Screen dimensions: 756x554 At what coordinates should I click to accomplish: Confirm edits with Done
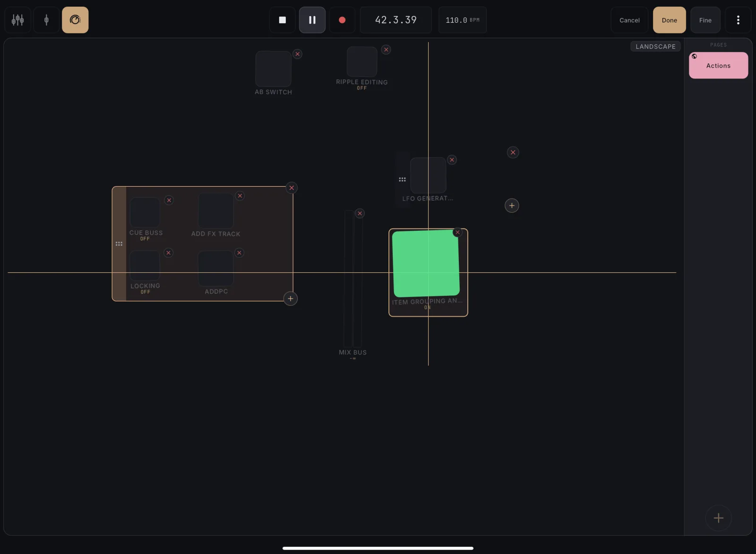click(x=669, y=20)
